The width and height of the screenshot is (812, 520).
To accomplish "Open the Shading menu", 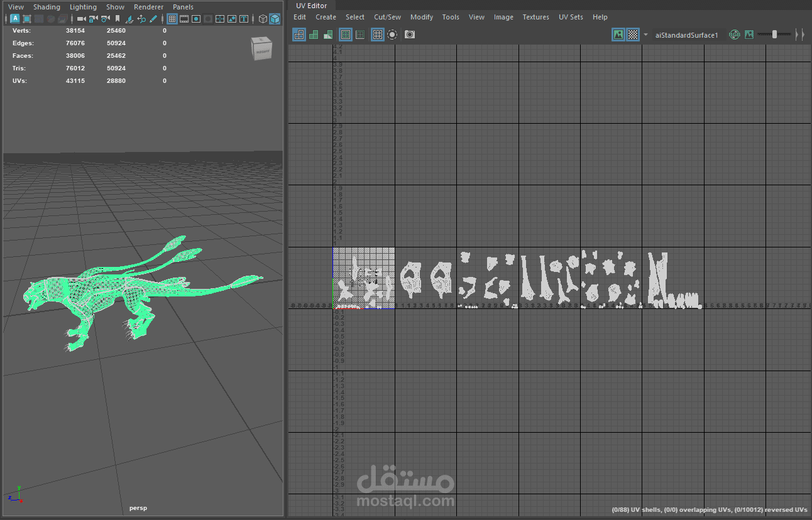I will tap(47, 7).
